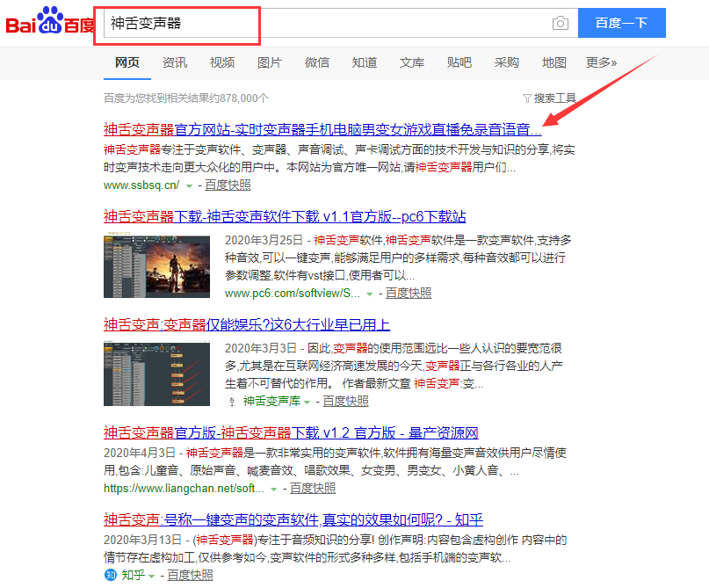Expand the 更多» tab menu
Viewport: 709px width, 588px height.
click(x=602, y=62)
